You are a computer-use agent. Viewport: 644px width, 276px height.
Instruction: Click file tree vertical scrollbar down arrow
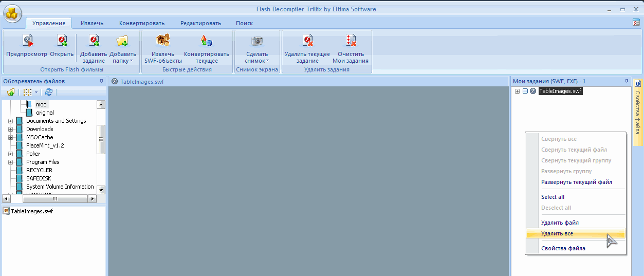[x=101, y=190]
